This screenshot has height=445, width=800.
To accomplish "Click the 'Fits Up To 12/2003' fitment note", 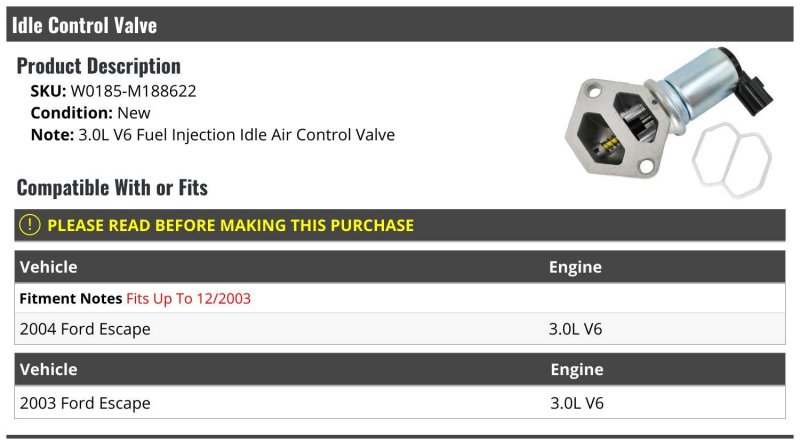I will click(189, 298).
